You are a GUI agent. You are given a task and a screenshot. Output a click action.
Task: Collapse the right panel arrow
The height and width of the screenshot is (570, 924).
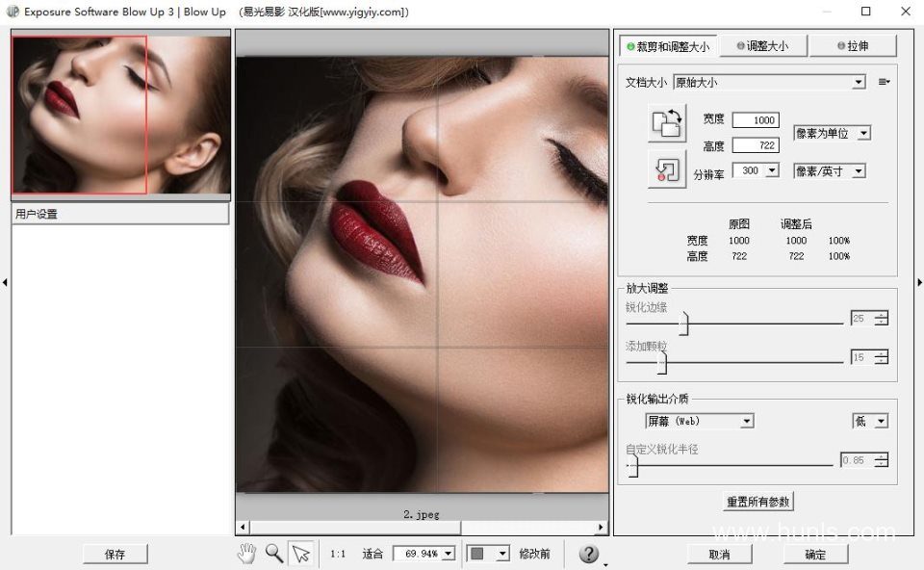click(919, 282)
